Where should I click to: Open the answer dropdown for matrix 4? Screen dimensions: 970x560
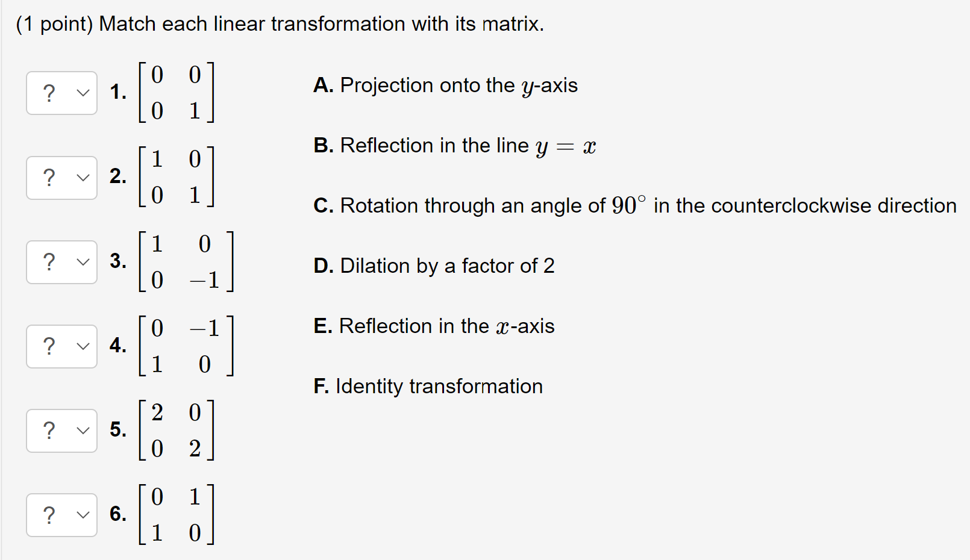[x=61, y=346]
